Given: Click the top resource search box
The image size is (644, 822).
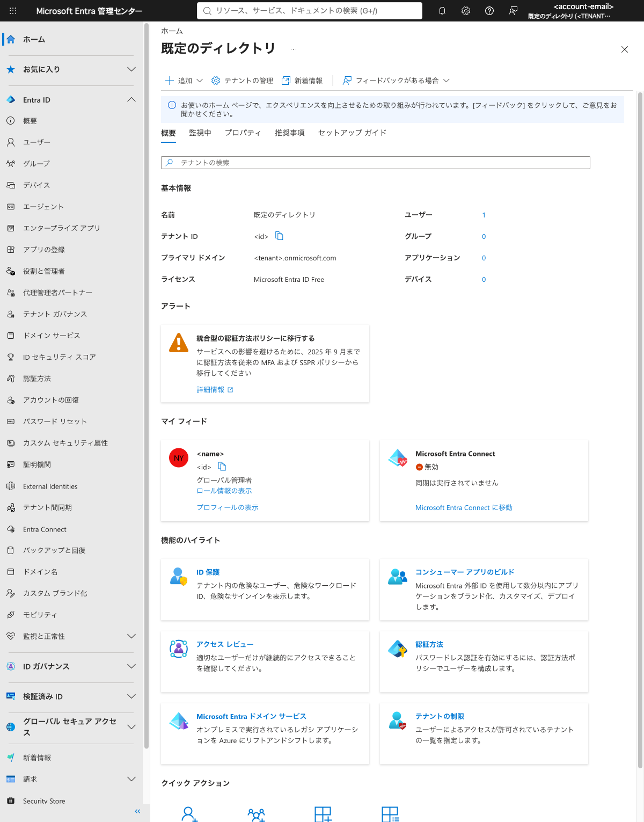Looking at the screenshot, I should (310, 11).
